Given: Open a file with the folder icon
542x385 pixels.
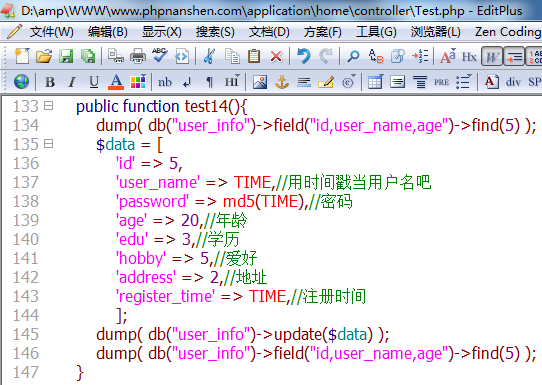Looking at the screenshot, I should pyautogui.click(x=44, y=56).
